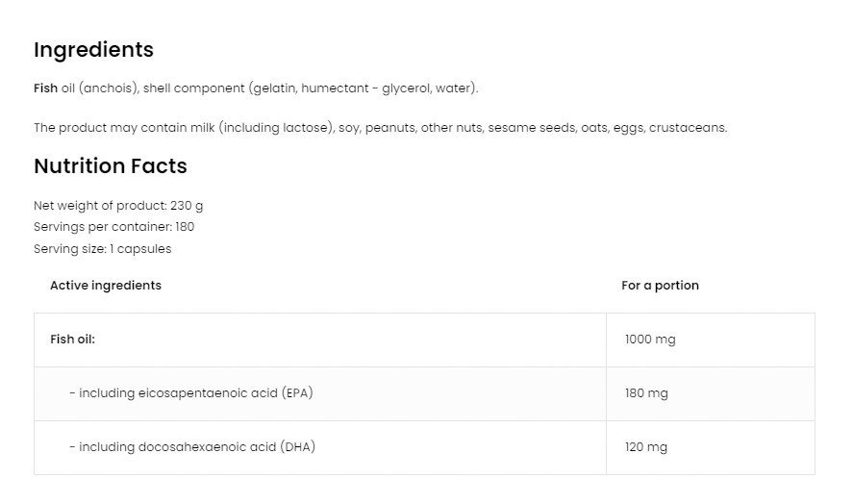Select the eicosapentaenoic acid (EPA) row
Screen dimensions: 853x504
pyautogui.click(x=191, y=393)
